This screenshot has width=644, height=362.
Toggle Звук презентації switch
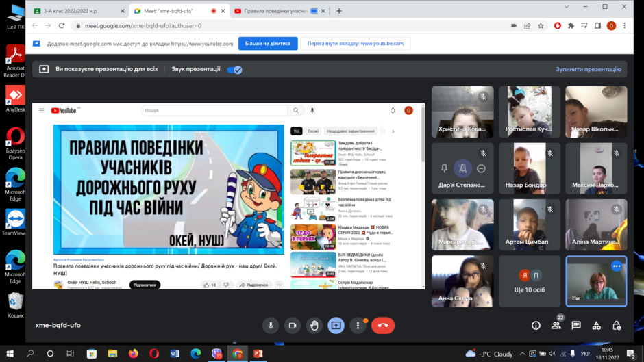pos(234,69)
